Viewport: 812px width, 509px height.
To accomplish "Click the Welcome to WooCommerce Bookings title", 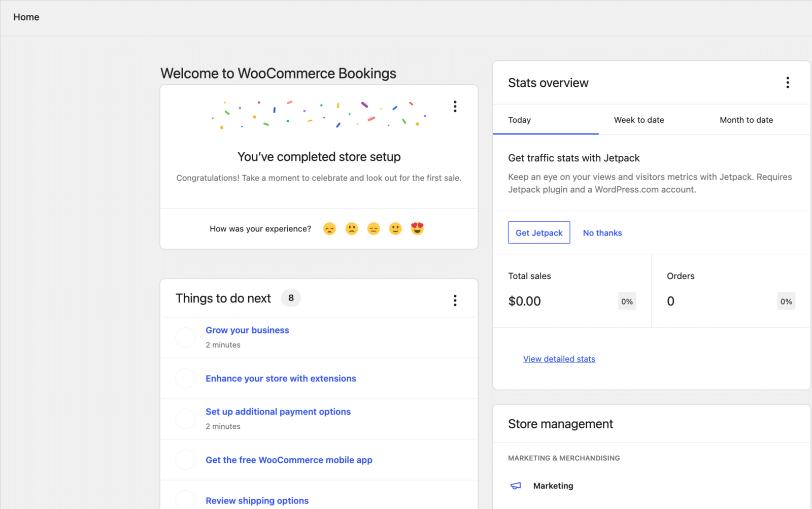I will point(278,74).
